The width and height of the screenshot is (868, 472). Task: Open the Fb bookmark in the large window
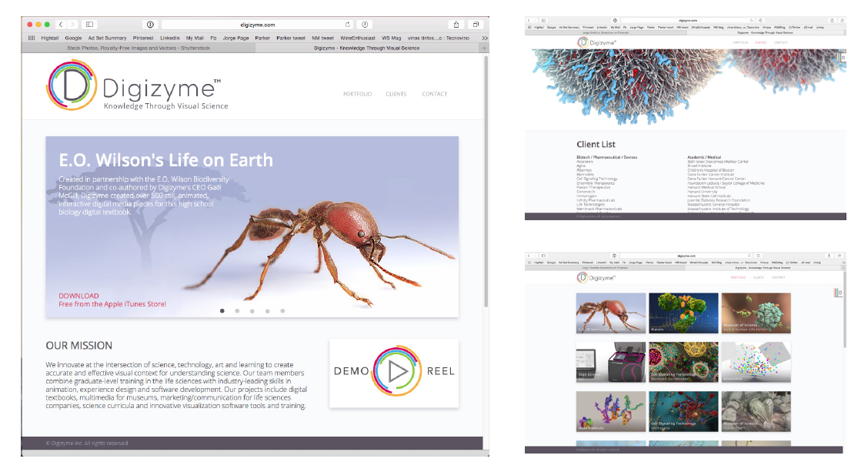coord(213,38)
